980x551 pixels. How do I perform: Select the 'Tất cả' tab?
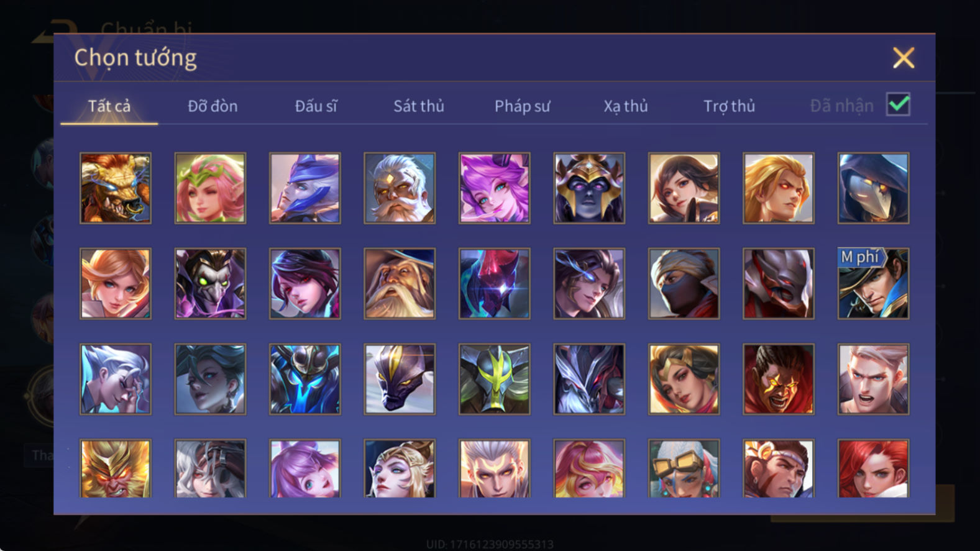(x=109, y=106)
